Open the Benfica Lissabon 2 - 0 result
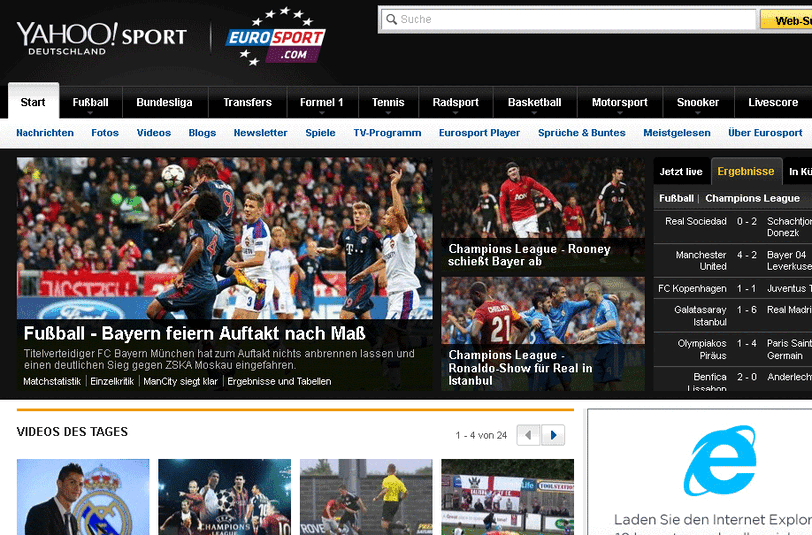This screenshot has width=812, height=535. pos(733,380)
